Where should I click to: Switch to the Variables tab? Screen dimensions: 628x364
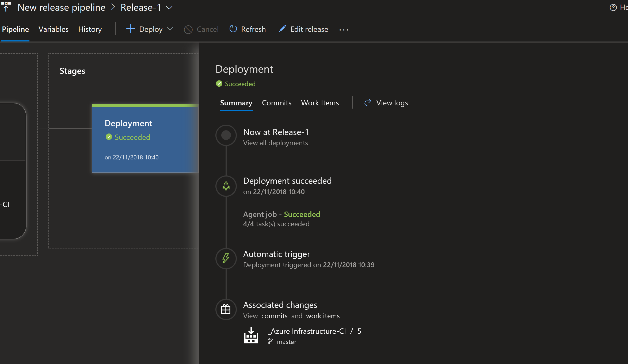54,29
